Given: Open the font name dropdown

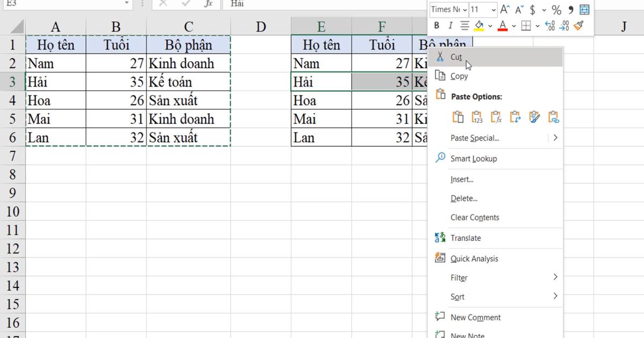Looking at the screenshot, I should [464, 9].
